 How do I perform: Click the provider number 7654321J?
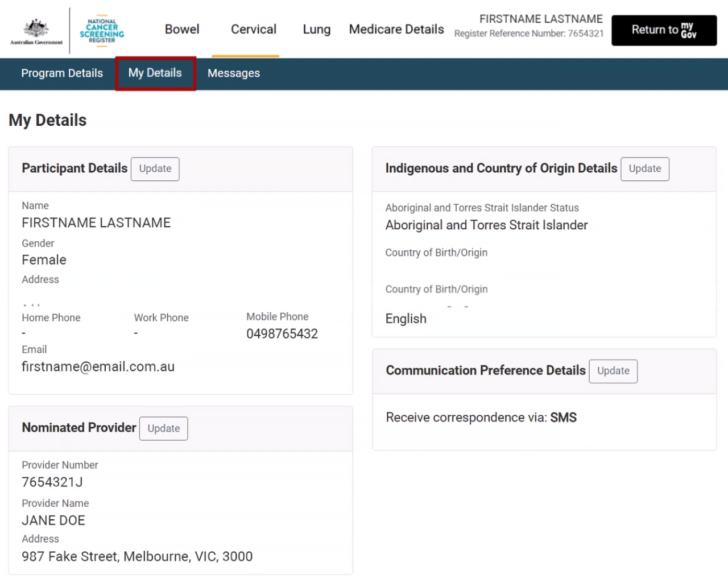click(x=52, y=482)
